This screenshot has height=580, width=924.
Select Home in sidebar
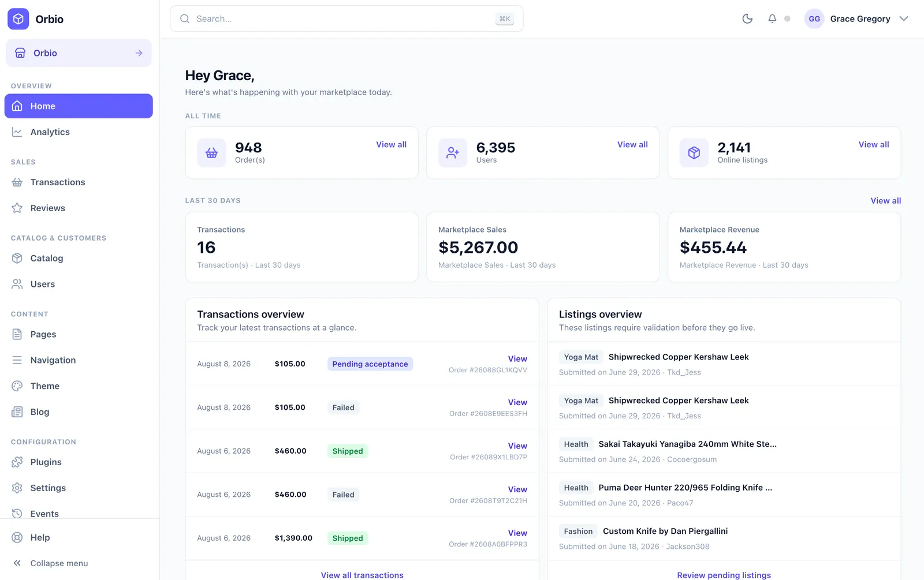point(79,106)
